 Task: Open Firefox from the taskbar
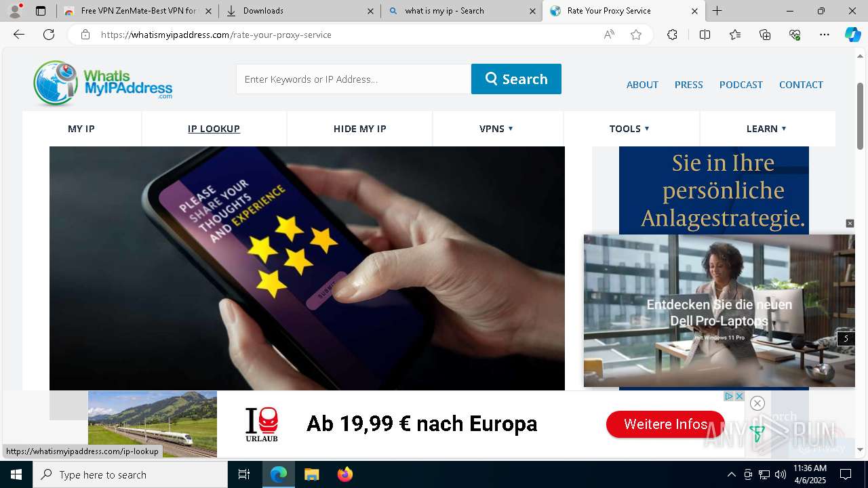tap(345, 474)
